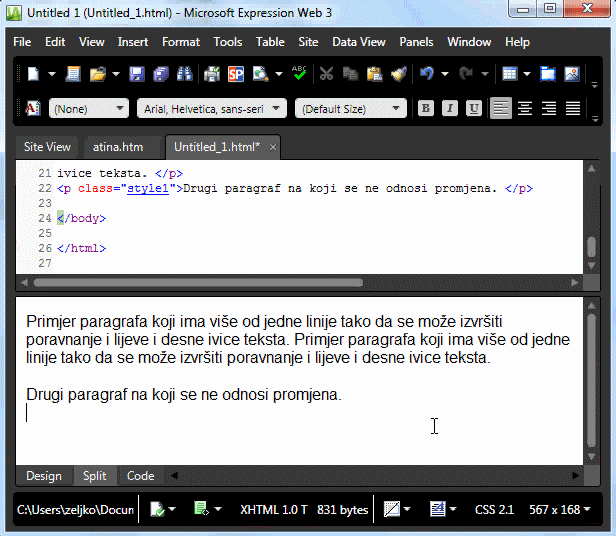Switch to Code view

[x=140, y=476]
